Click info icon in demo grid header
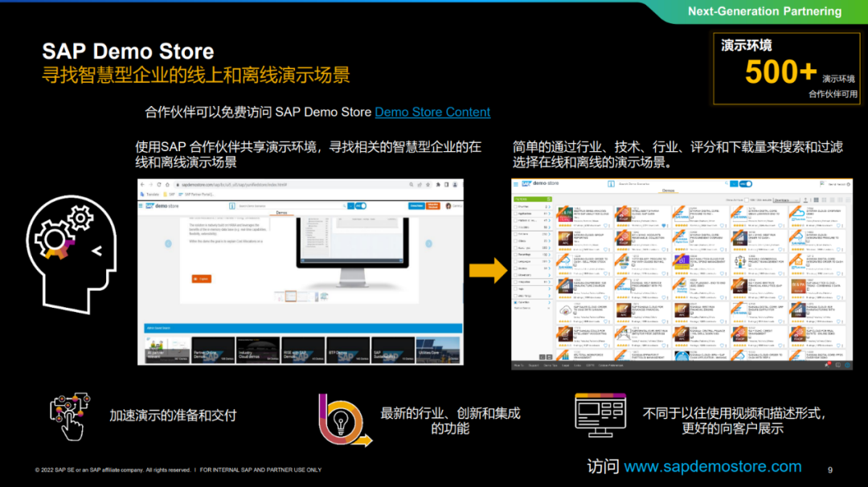This screenshot has width=868, height=487. point(611,184)
